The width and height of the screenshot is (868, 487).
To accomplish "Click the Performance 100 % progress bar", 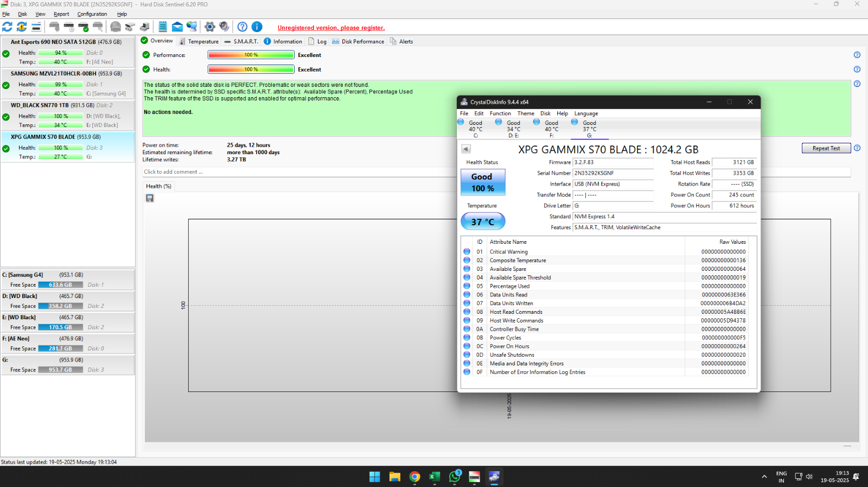I will [251, 55].
